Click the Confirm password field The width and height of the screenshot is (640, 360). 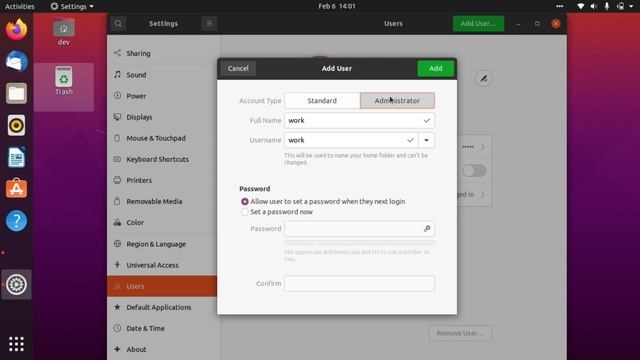(359, 283)
